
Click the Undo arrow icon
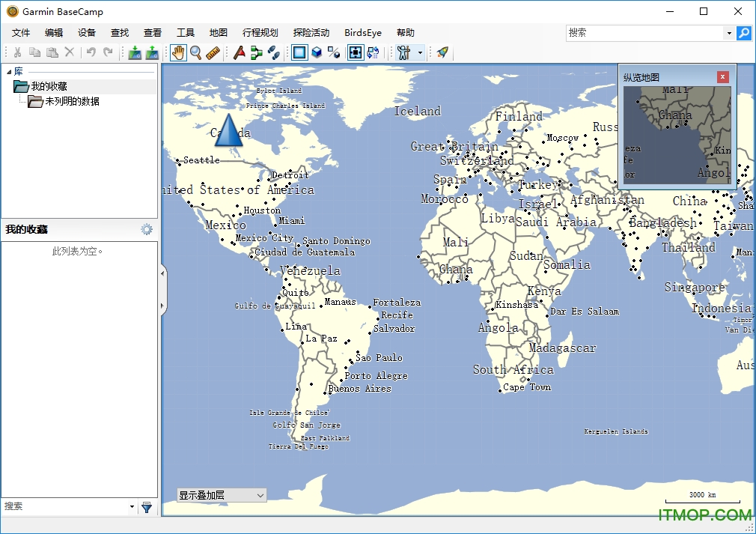coord(91,52)
